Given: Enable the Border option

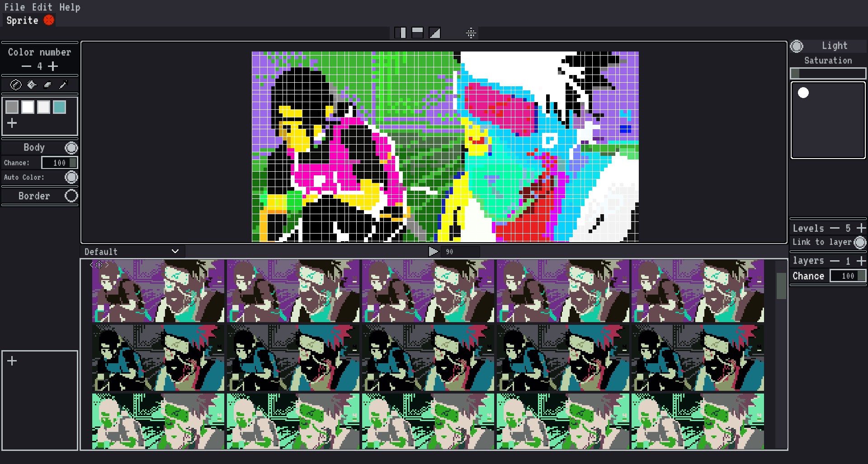Looking at the screenshot, I should pos(71,196).
